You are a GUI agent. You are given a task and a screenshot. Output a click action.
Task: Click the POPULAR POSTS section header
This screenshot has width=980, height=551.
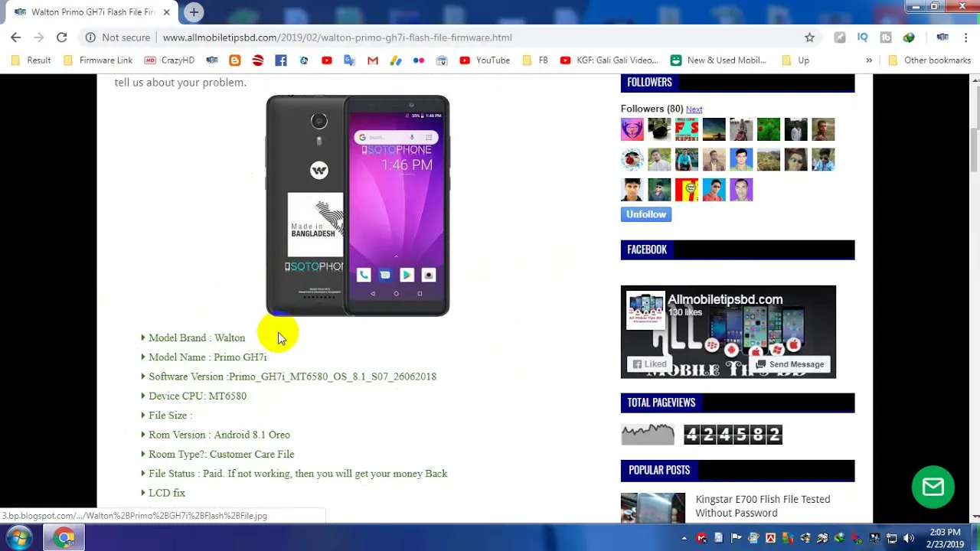(x=737, y=470)
